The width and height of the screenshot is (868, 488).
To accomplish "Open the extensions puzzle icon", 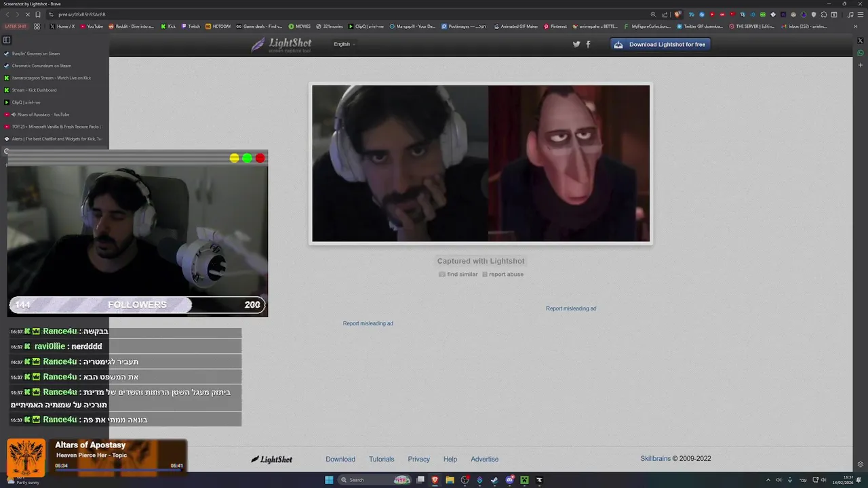I will [x=823, y=14].
